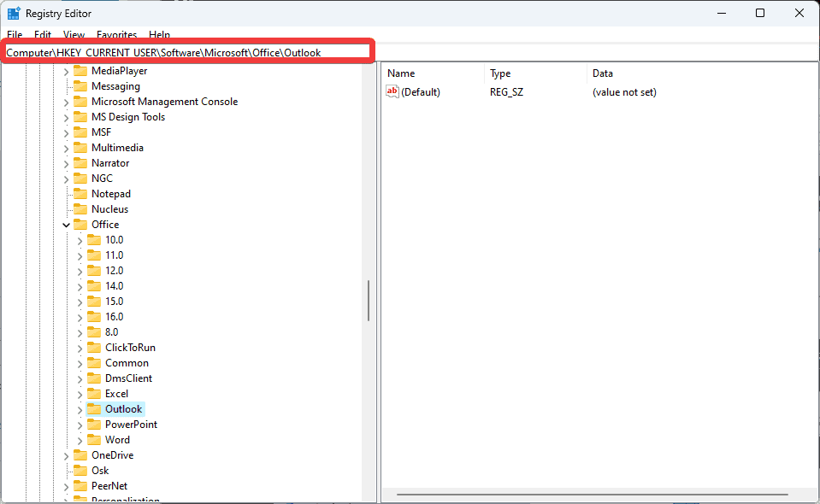
Task: Select the MS Design Tools folder icon
Action: [80, 116]
